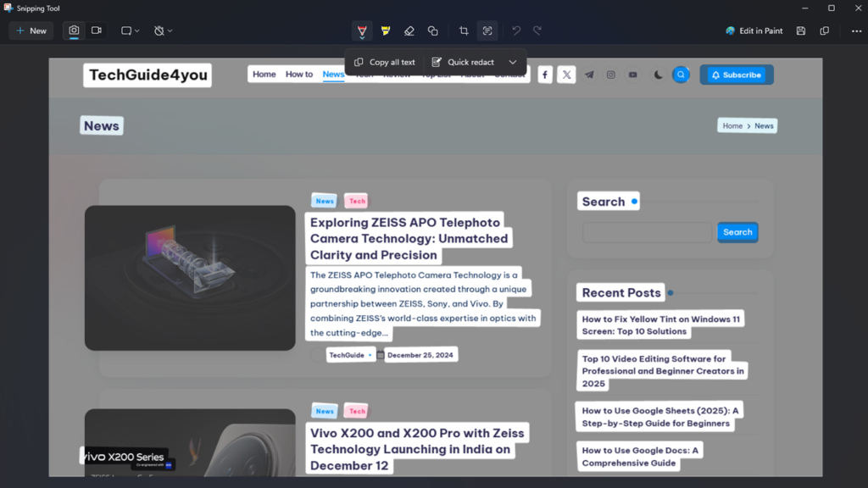Image resolution: width=868 pixels, height=488 pixels.
Task: Click Tech tag on Vivo X200 article
Action: tap(357, 411)
